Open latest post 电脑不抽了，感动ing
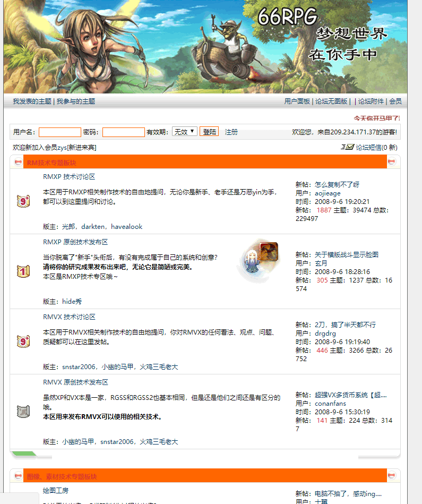422x504 pixels. [x=348, y=494]
